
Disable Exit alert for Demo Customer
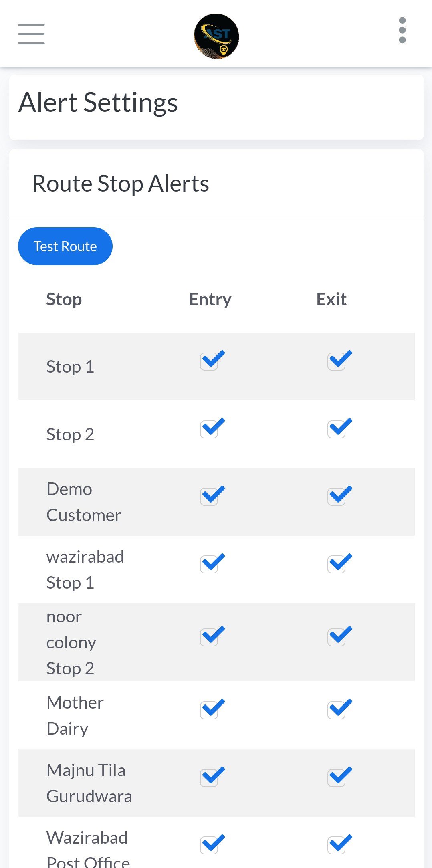pyautogui.click(x=337, y=497)
